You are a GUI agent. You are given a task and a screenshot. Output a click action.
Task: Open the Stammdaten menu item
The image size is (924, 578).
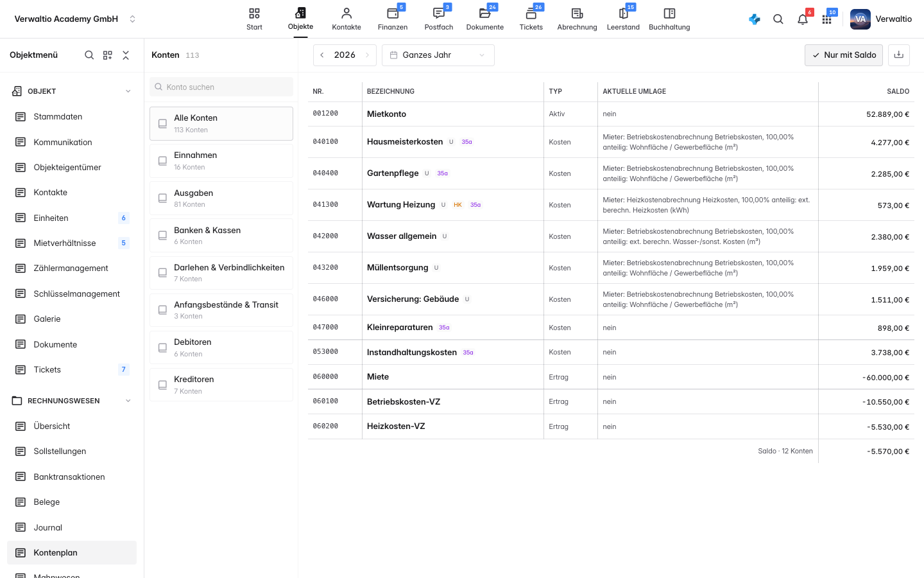[72, 117]
